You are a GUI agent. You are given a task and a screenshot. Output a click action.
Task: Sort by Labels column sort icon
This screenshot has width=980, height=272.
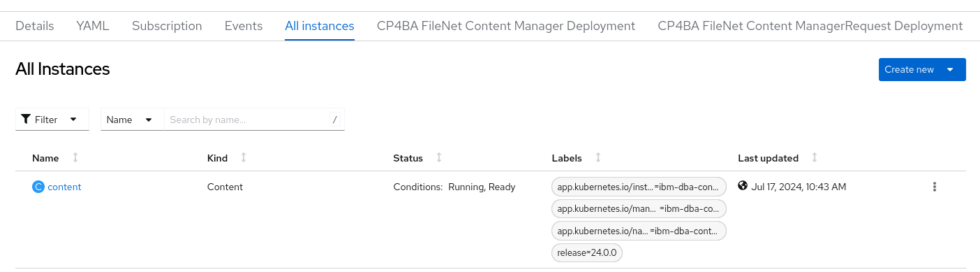coord(598,158)
